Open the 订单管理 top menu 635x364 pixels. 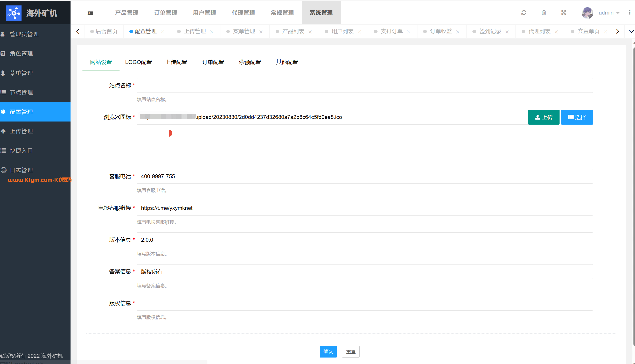[165, 13]
